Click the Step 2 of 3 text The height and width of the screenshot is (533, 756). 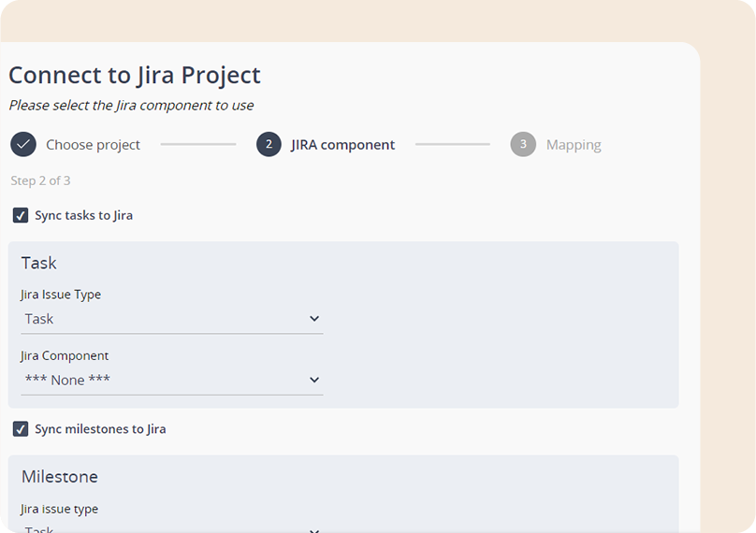tap(40, 180)
